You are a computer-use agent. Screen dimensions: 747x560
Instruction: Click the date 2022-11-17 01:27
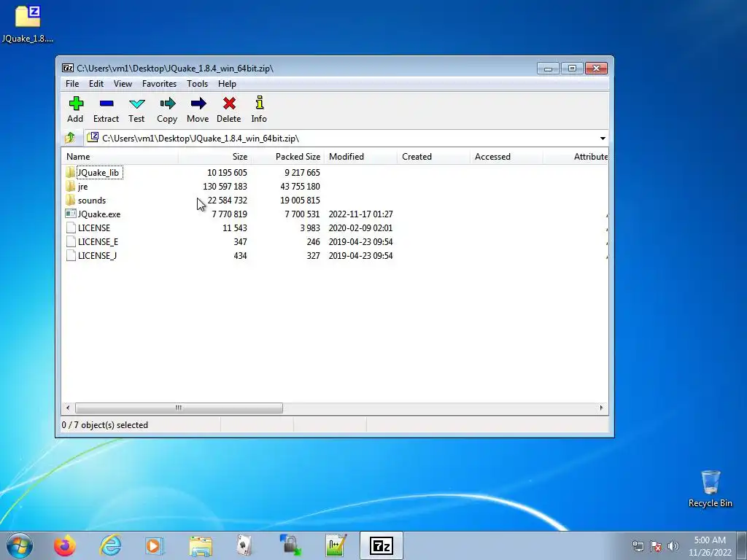[x=360, y=214]
